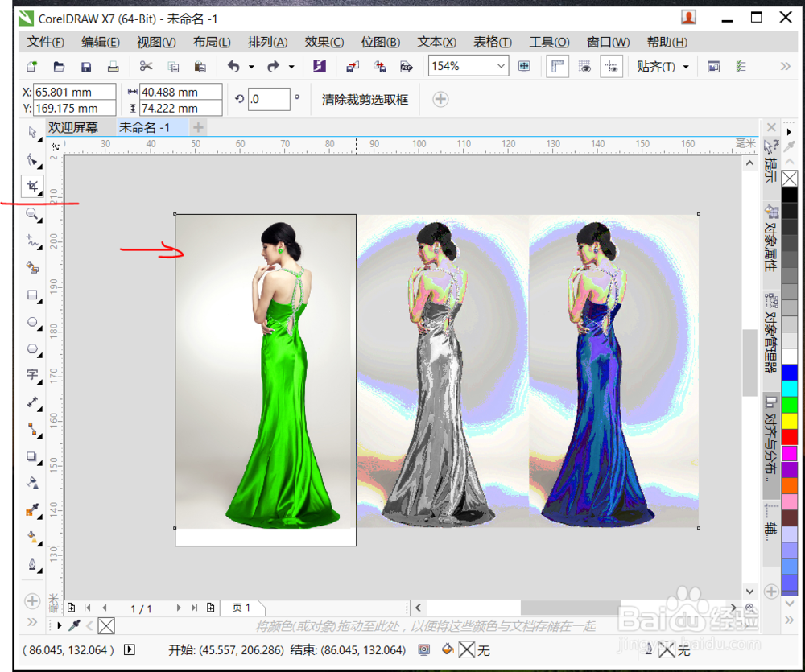
Task: Click the New document icon
Action: [x=32, y=66]
